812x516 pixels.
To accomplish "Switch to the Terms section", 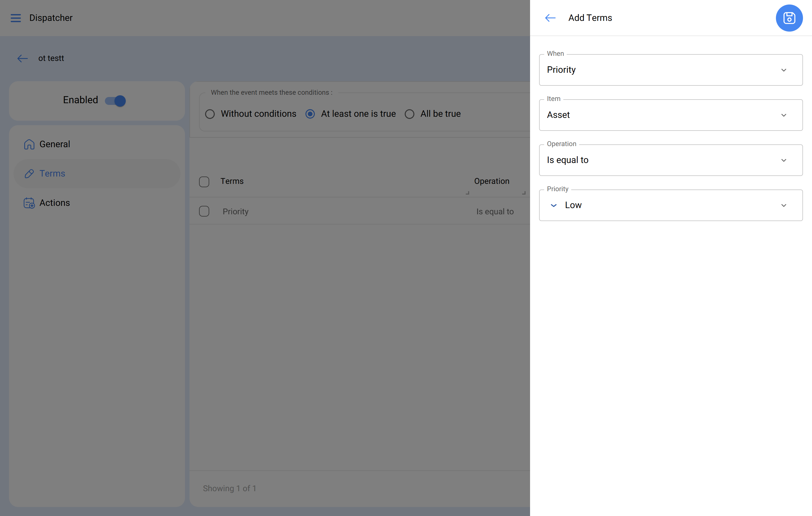I will (x=97, y=174).
